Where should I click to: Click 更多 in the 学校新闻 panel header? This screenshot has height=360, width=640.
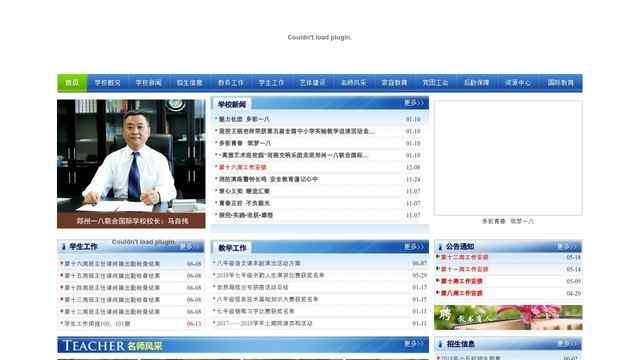[x=414, y=102]
